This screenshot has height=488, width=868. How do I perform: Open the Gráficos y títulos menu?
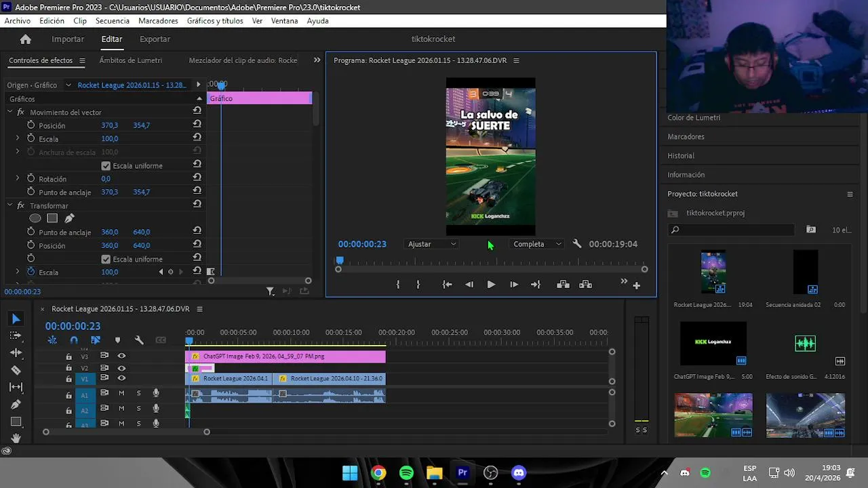tap(215, 21)
